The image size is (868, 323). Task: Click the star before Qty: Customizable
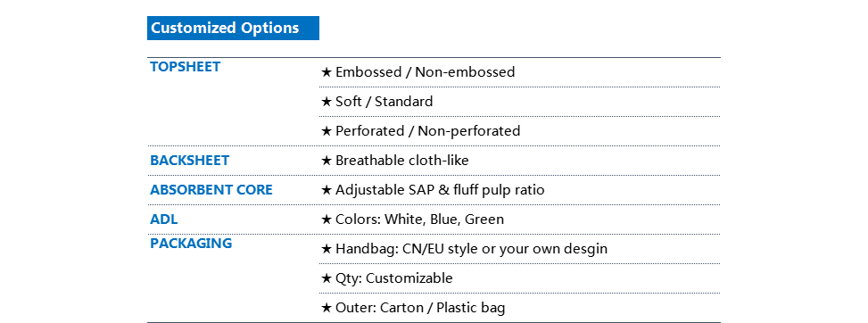coord(327,278)
